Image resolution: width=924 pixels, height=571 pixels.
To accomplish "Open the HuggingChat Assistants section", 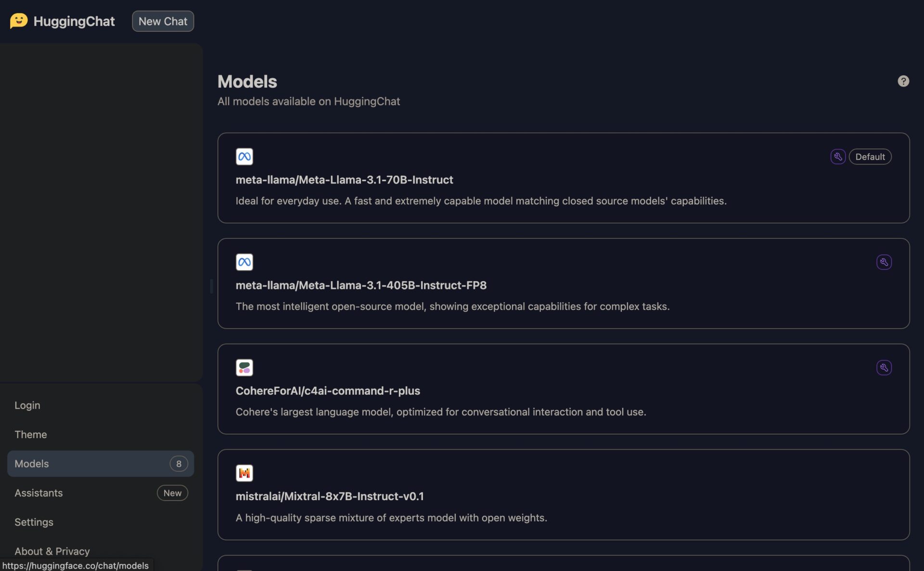I will tap(38, 493).
